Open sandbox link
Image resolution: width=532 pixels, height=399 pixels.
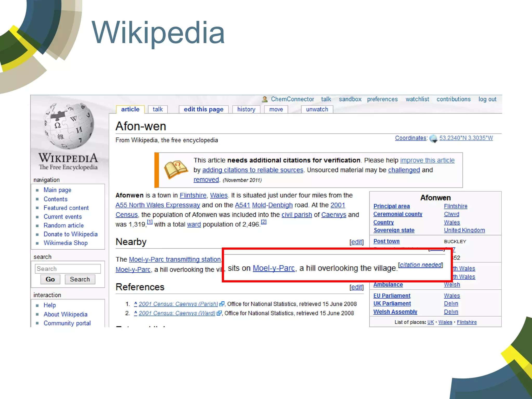coord(350,99)
